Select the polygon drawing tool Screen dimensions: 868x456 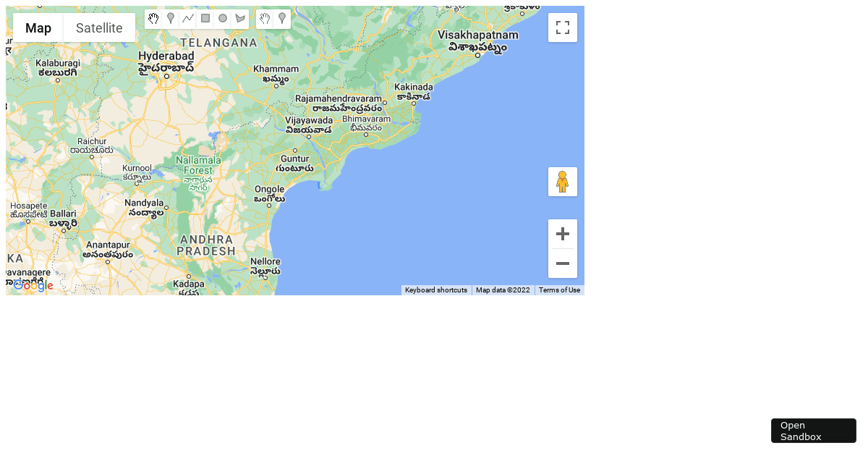click(240, 19)
